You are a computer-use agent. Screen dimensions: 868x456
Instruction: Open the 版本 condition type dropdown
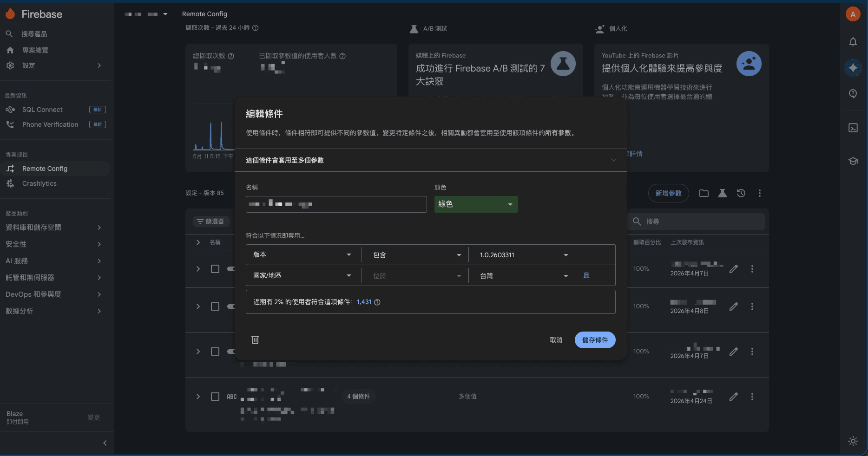302,255
